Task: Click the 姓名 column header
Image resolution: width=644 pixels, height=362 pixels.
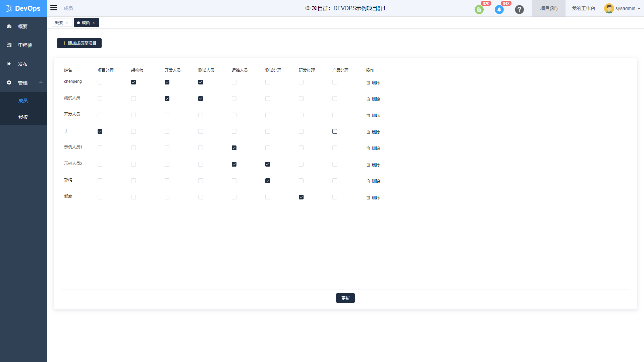Action: [68, 70]
